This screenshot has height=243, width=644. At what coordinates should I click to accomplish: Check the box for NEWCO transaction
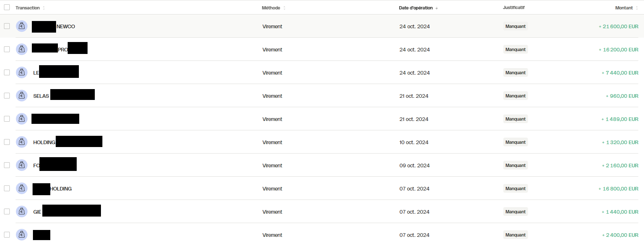(x=7, y=26)
